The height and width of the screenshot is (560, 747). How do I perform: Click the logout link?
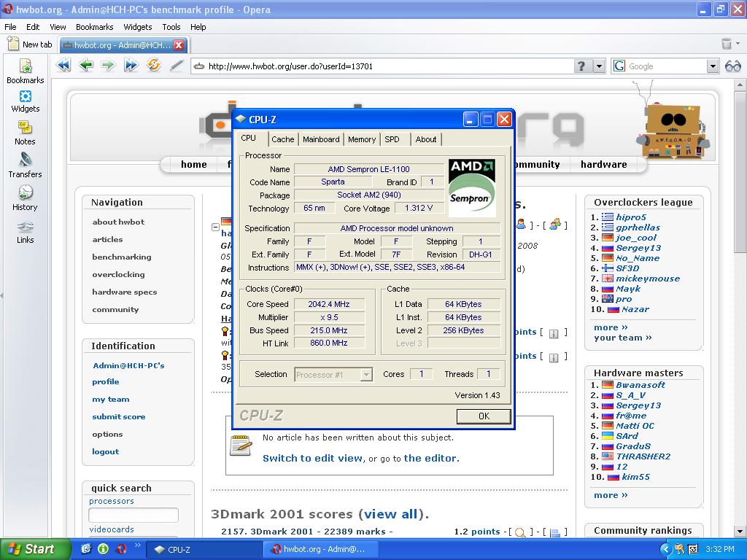point(105,452)
